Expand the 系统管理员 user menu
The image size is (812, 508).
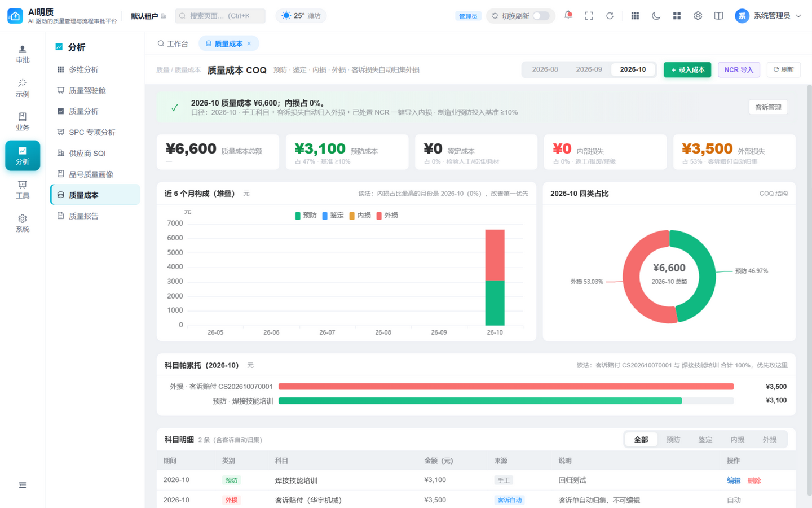768,16
